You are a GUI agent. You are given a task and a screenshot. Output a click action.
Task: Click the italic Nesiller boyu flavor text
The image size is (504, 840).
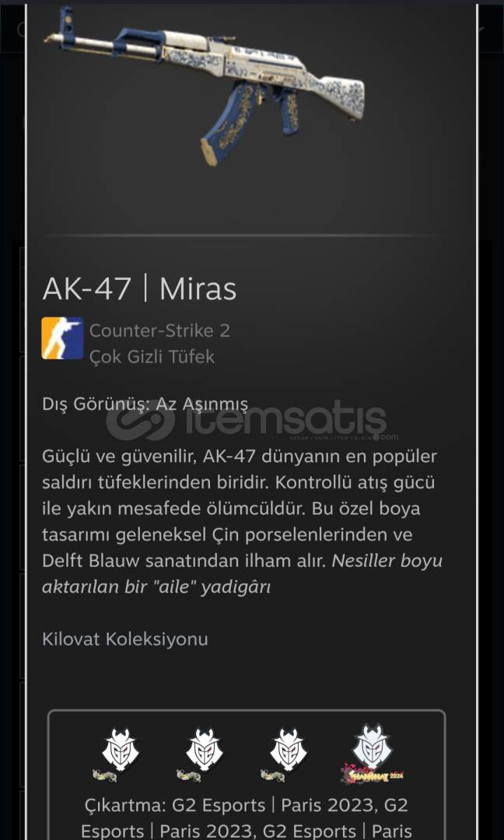pyautogui.click(x=242, y=574)
